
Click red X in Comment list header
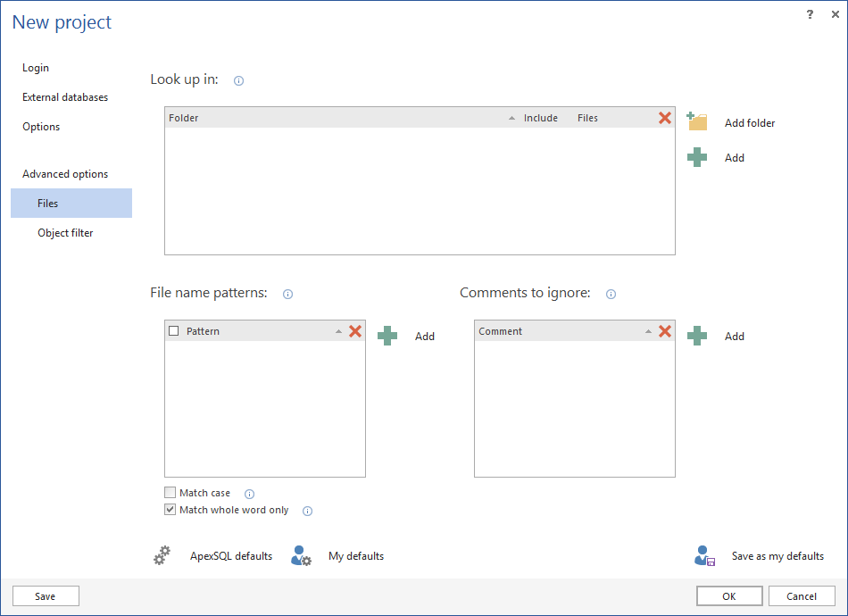(665, 331)
